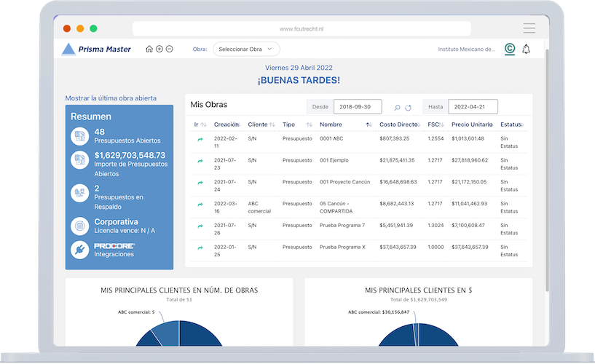595x364 pixels.
Task: Click the plus circle icon in header
Action: click(159, 49)
